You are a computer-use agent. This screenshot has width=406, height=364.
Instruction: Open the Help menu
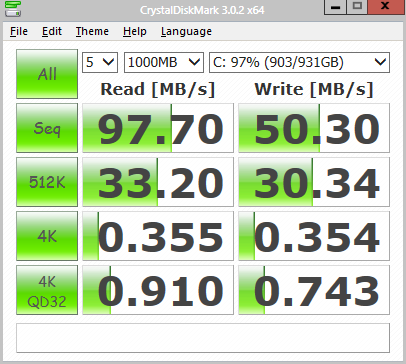point(135,31)
